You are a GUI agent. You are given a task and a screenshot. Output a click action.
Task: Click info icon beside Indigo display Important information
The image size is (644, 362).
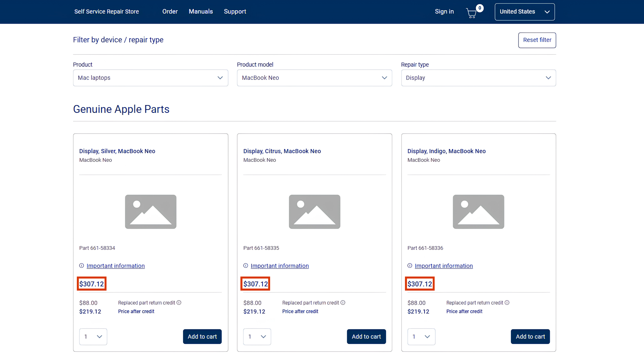click(410, 265)
